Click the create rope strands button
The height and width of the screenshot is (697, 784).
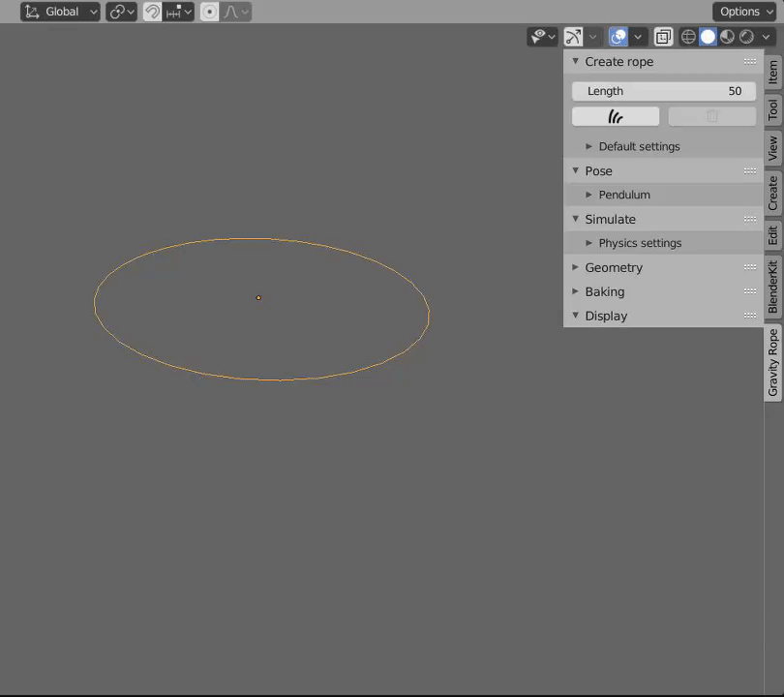pyautogui.click(x=616, y=117)
